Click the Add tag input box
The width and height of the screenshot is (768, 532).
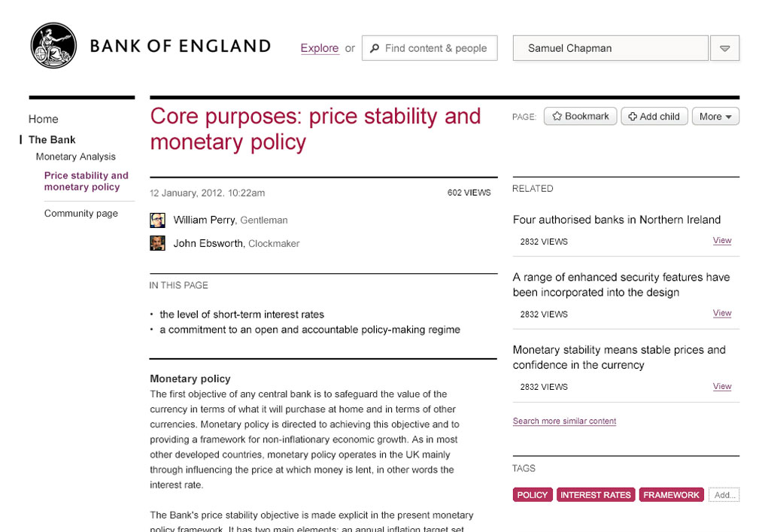click(x=724, y=495)
